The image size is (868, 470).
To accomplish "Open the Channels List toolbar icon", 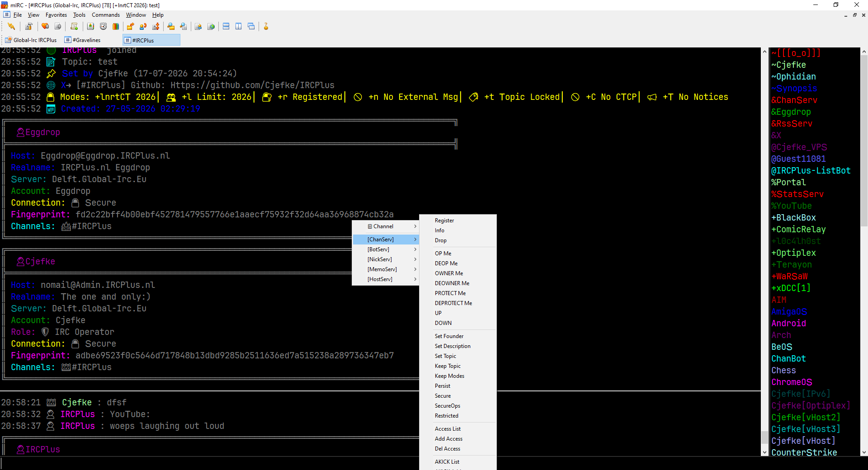I will point(58,26).
